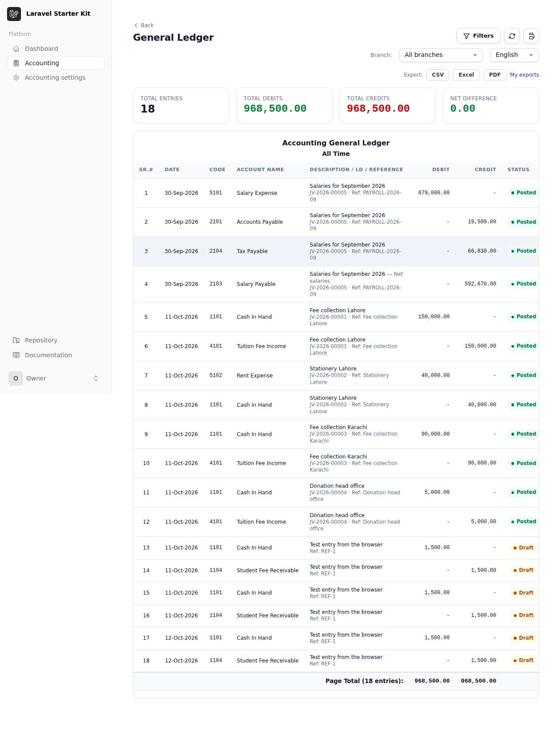Click the Laravel Starter Kit logo icon
This screenshot has width=560, height=747.
[x=14, y=14]
